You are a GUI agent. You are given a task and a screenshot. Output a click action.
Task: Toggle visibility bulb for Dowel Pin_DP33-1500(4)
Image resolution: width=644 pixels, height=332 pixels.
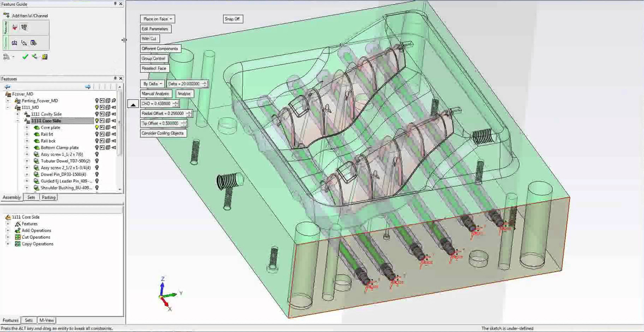pos(97,174)
